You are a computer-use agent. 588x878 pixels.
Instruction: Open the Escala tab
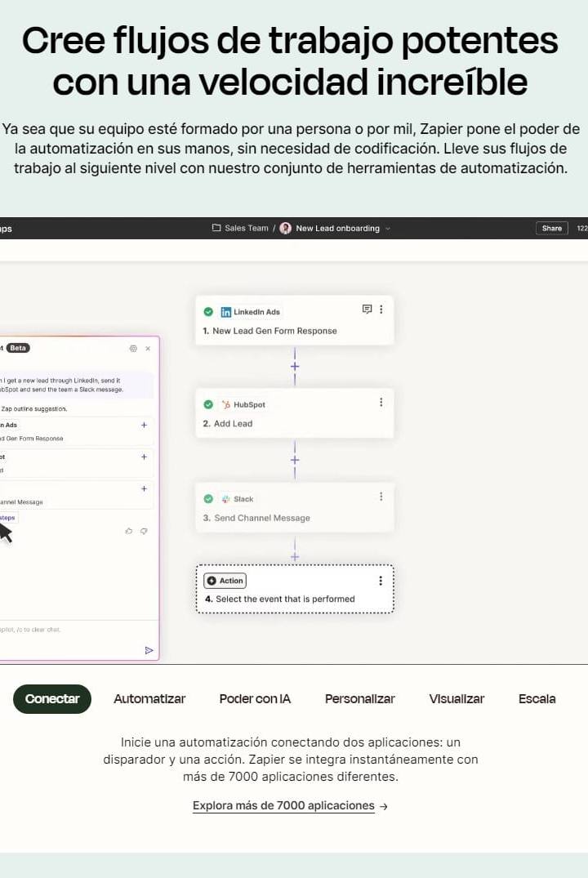click(x=537, y=699)
